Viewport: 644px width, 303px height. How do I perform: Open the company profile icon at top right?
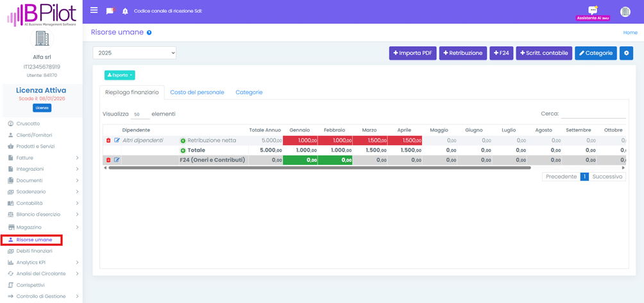[x=625, y=12]
